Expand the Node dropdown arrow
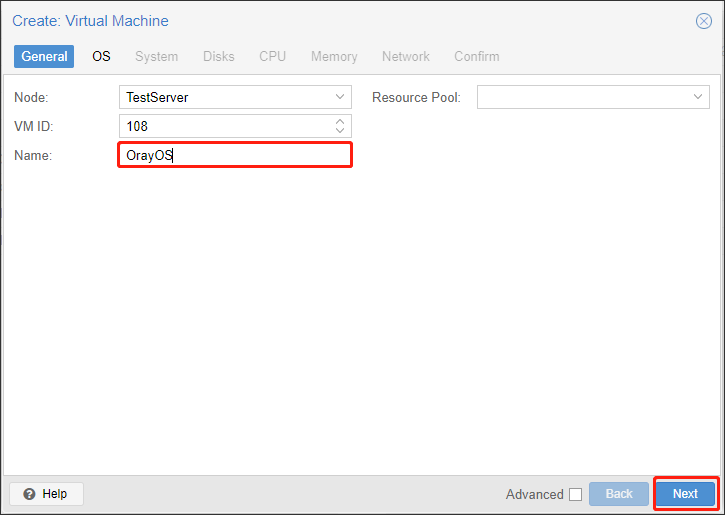 (340, 97)
